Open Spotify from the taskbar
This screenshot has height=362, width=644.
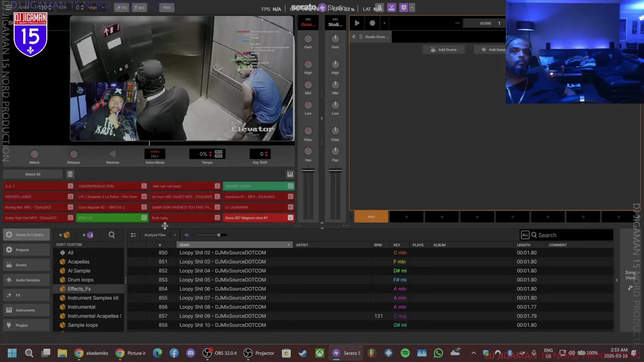(405, 353)
